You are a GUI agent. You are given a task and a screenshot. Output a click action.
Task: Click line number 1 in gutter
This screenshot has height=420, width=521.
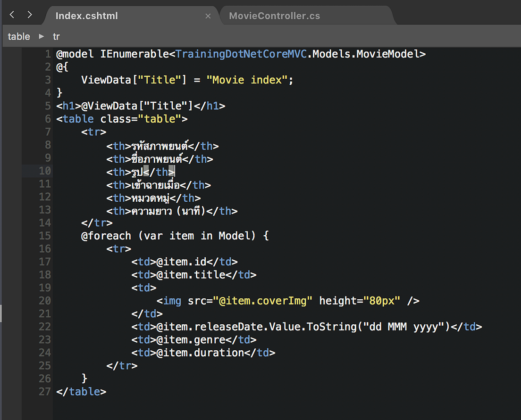pos(47,54)
